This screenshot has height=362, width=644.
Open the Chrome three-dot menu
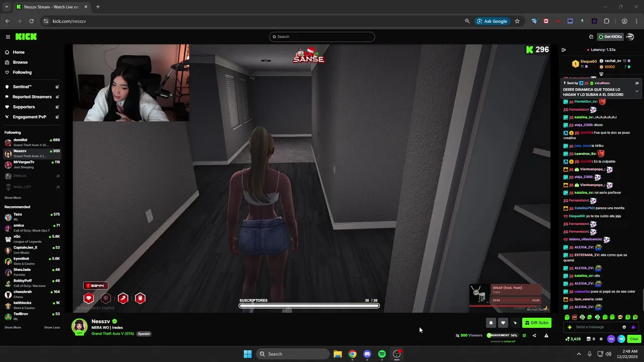636,21
